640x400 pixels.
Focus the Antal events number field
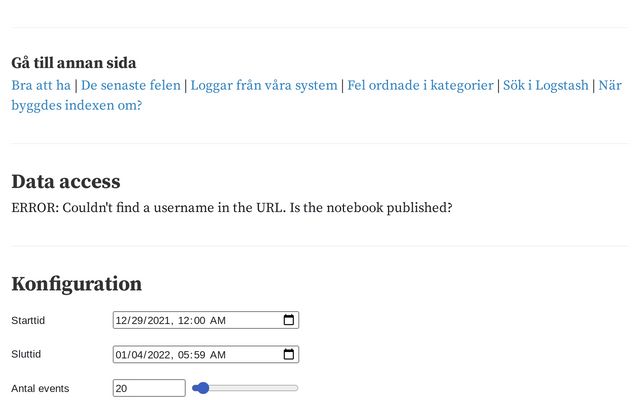149,388
